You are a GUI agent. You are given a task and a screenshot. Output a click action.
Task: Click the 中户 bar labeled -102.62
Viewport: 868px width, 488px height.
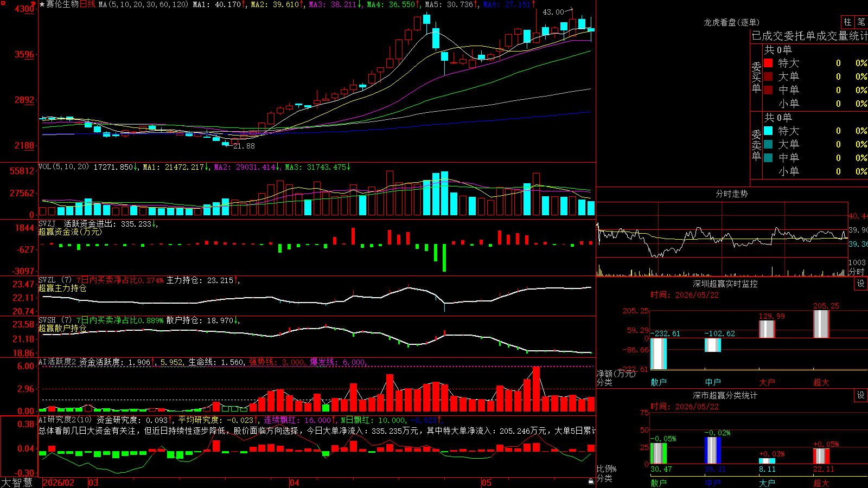click(713, 345)
